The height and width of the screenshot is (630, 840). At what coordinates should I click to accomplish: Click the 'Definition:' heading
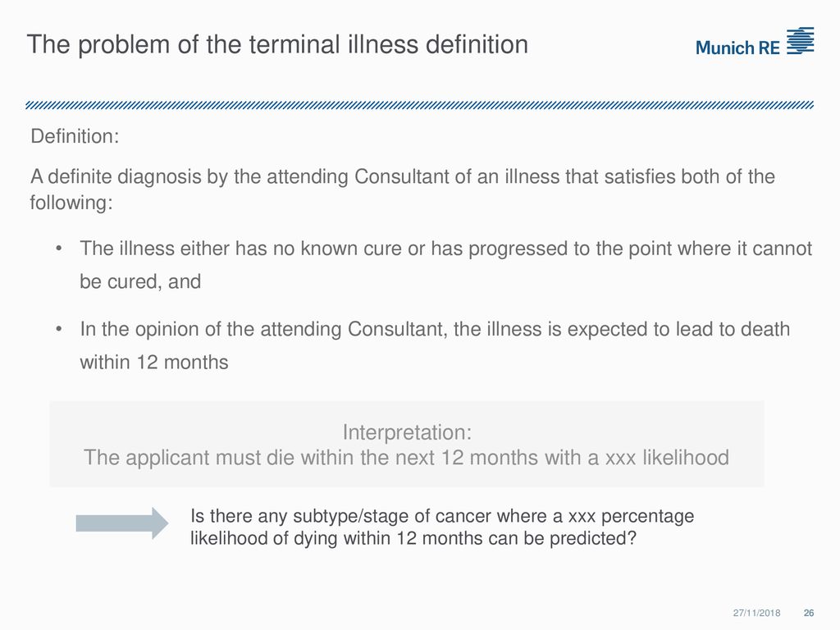pyautogui.click(x=75, y=136)
